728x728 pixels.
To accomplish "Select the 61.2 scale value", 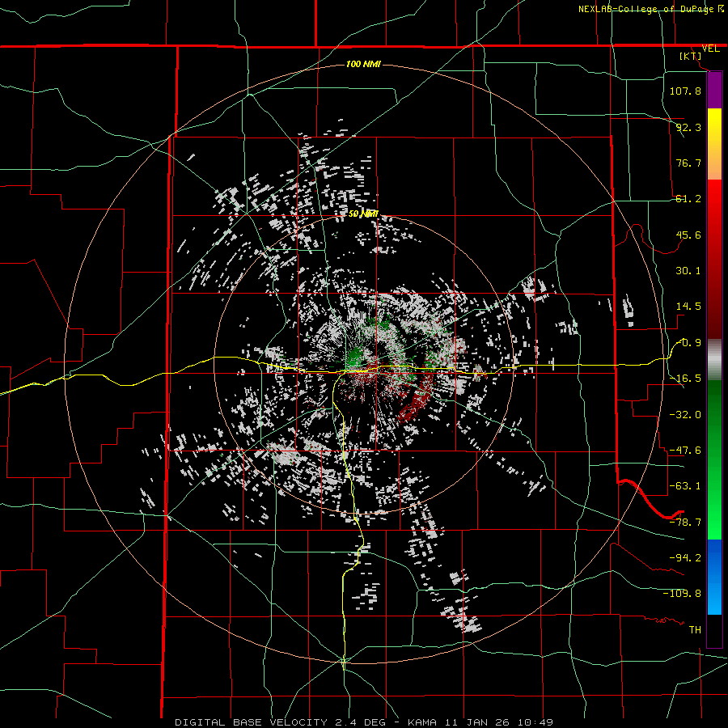I will pos(688,199).
